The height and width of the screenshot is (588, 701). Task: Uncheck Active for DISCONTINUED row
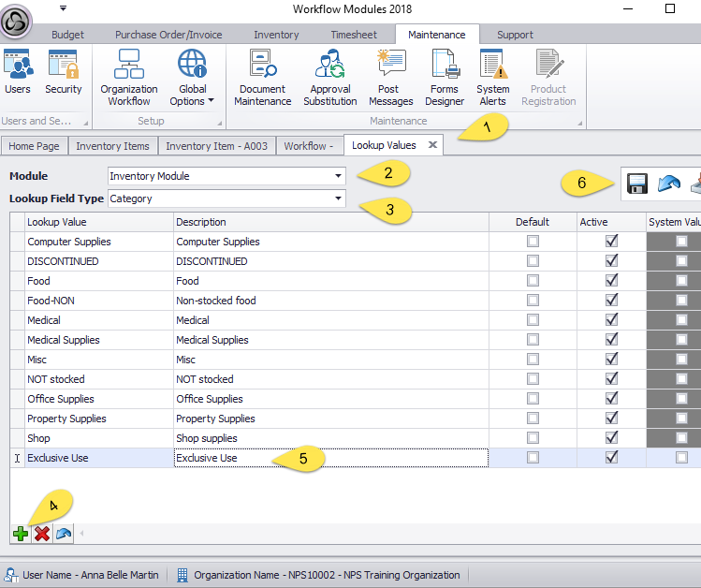(x=611, y=261)
